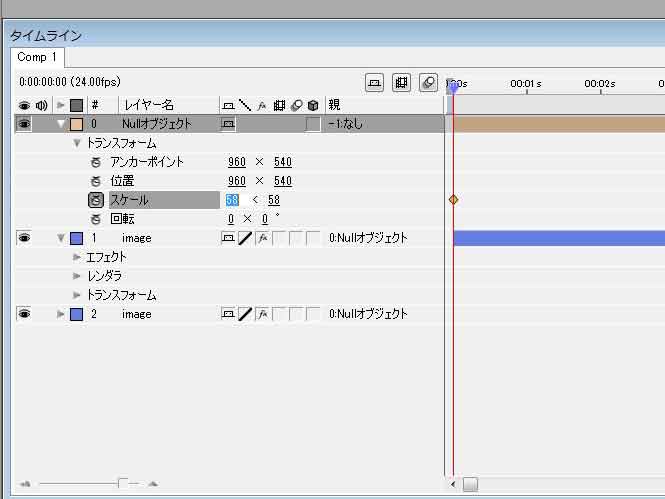The width and height of the screenshot is (665, 499).
Task: Click the zoom-out mountain icon at bottom left
Action: point(25,484)
